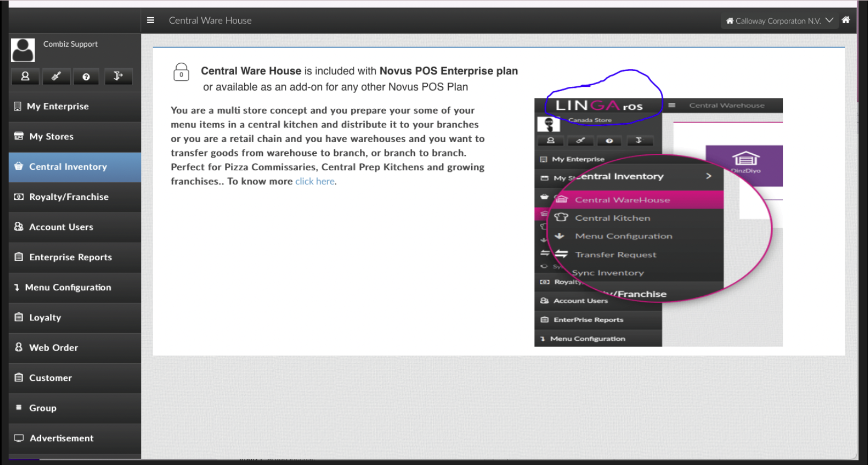Click the My Enterprise building icon
Image resolution: width=868 pixels, height=465 pixels.
[18, 106]
